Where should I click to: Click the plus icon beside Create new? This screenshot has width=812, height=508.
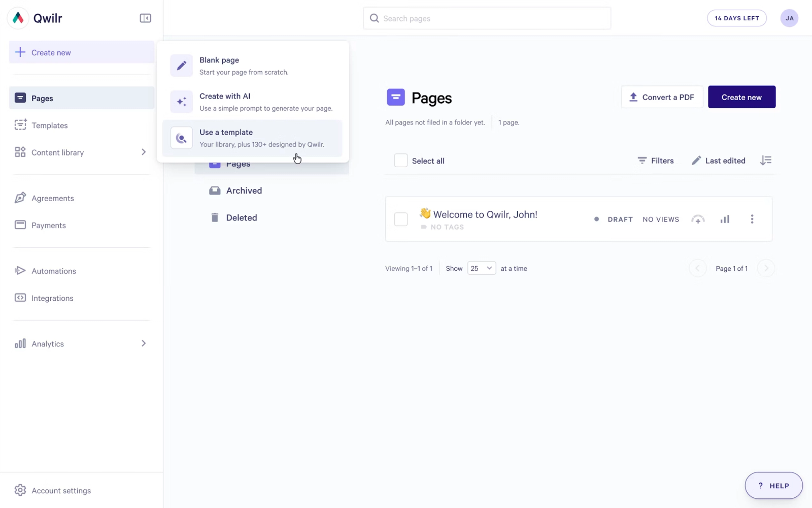click(20, 52)
